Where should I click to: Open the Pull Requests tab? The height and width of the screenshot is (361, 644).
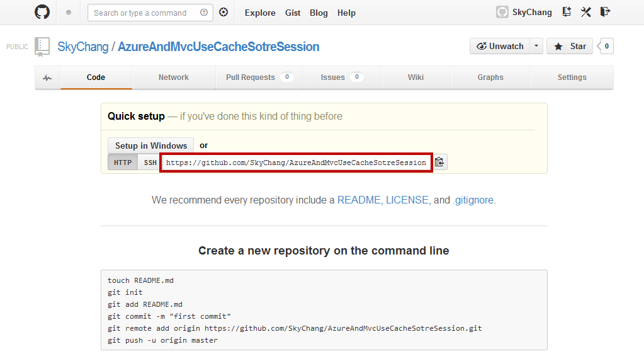coord(259,77)
